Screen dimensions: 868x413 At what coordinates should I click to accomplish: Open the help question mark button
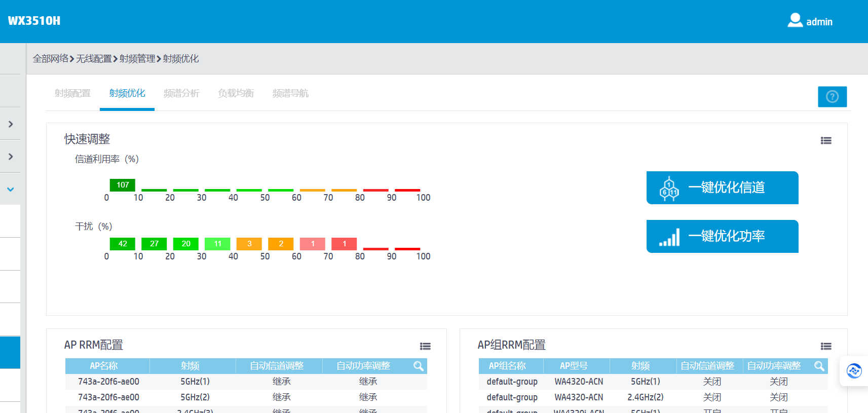click(x=832, y=96)
